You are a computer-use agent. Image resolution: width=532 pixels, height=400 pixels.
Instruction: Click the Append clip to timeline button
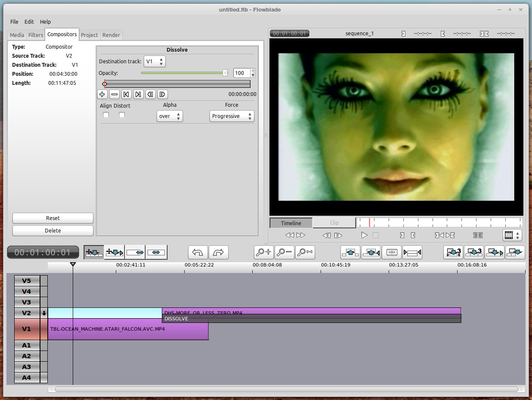coord(515,252)
